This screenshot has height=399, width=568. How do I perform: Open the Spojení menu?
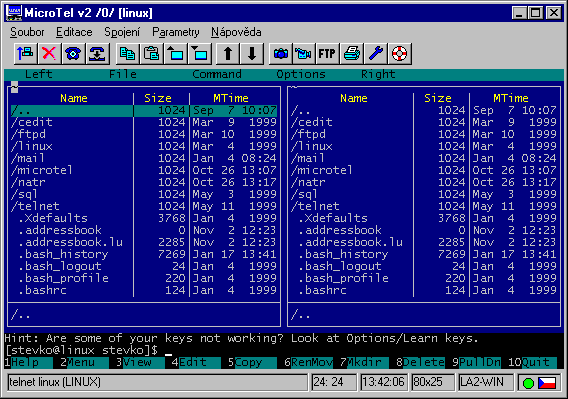pyautogui.click(x=122, y=32)
